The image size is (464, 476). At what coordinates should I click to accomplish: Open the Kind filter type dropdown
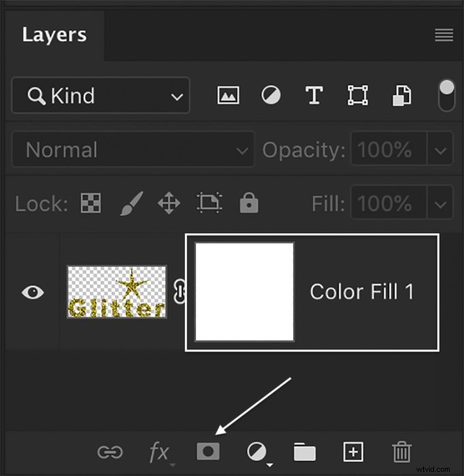point(101,95)
